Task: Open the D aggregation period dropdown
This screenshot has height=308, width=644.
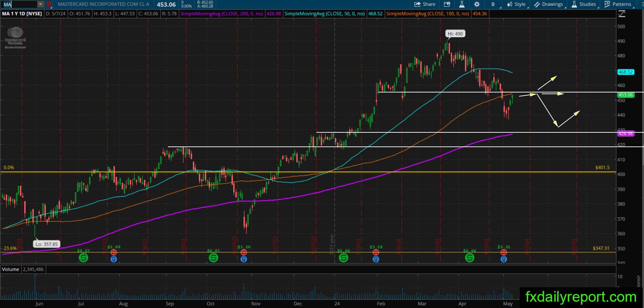Action: 493,4
